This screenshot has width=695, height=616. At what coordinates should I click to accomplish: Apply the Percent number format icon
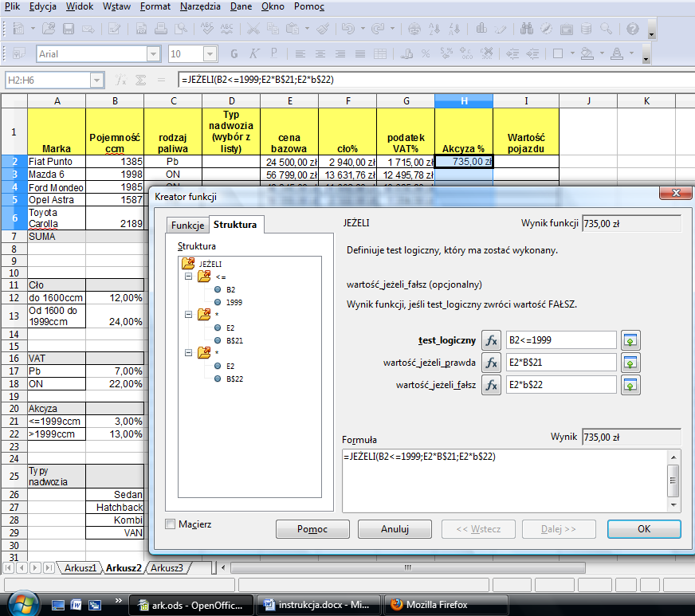click(x=426, y=54)
